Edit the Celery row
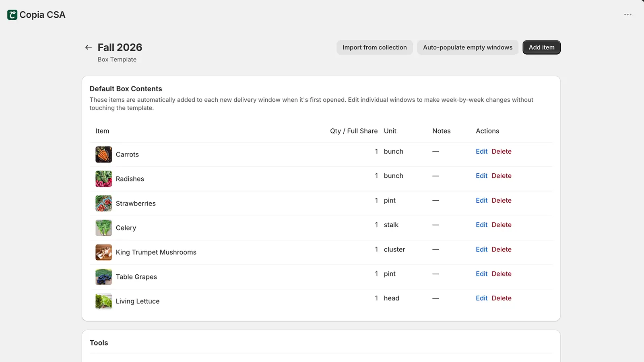This screenshot has width=644, height=362. [x=481, y=225]
